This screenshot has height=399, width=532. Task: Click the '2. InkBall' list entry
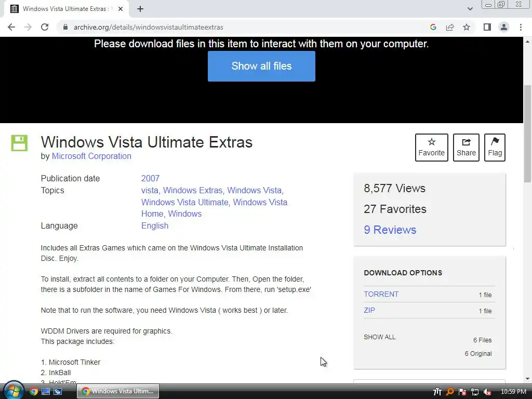[x=56, y=373]
